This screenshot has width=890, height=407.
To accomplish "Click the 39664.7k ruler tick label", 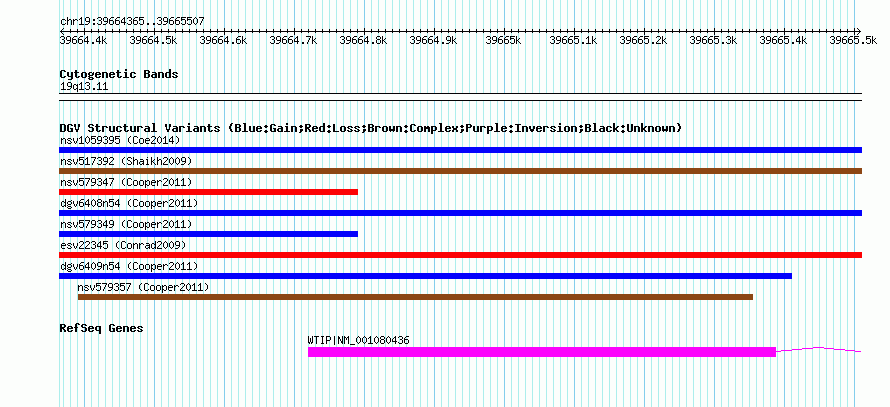I will 293,40.
